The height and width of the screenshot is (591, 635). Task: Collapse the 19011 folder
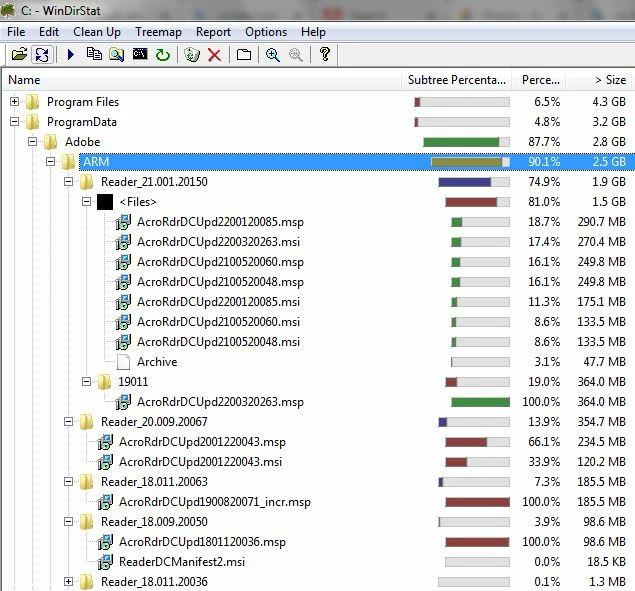87,382
